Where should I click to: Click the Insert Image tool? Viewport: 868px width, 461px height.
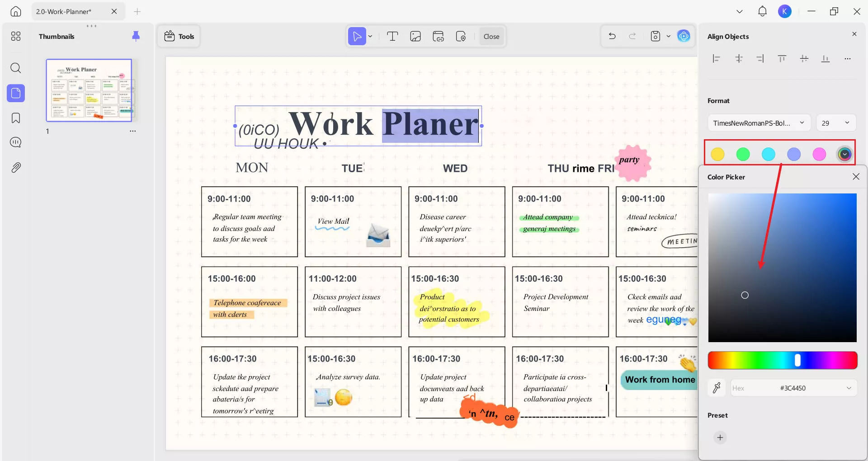[x=415, y=37]
